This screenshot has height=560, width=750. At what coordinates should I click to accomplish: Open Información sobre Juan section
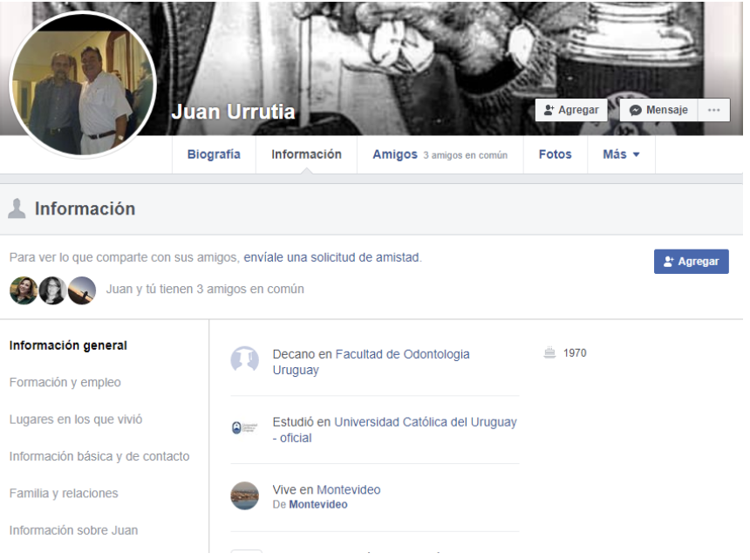73,530
